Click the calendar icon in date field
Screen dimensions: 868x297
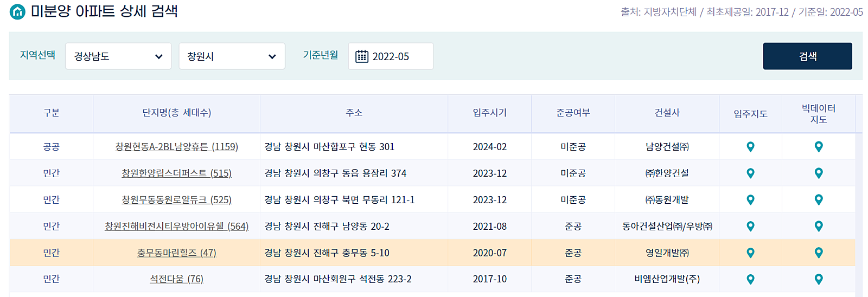pos(362,56)
